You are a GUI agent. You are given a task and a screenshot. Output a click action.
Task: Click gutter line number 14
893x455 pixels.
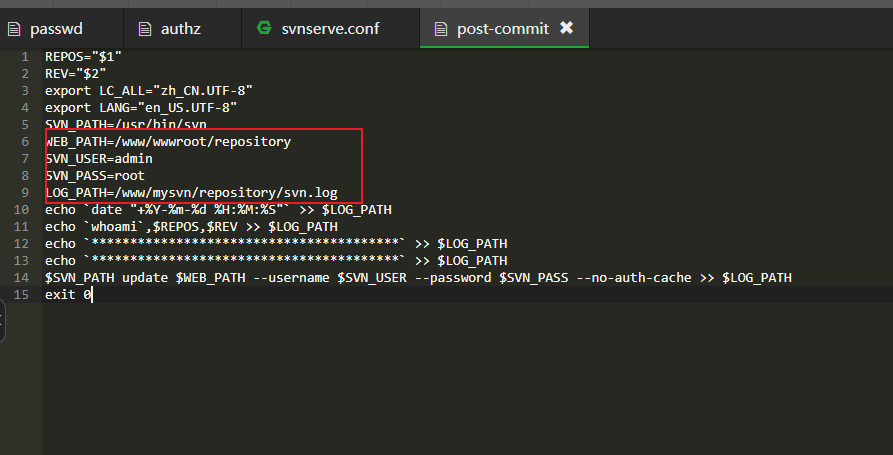pos(22,278)
